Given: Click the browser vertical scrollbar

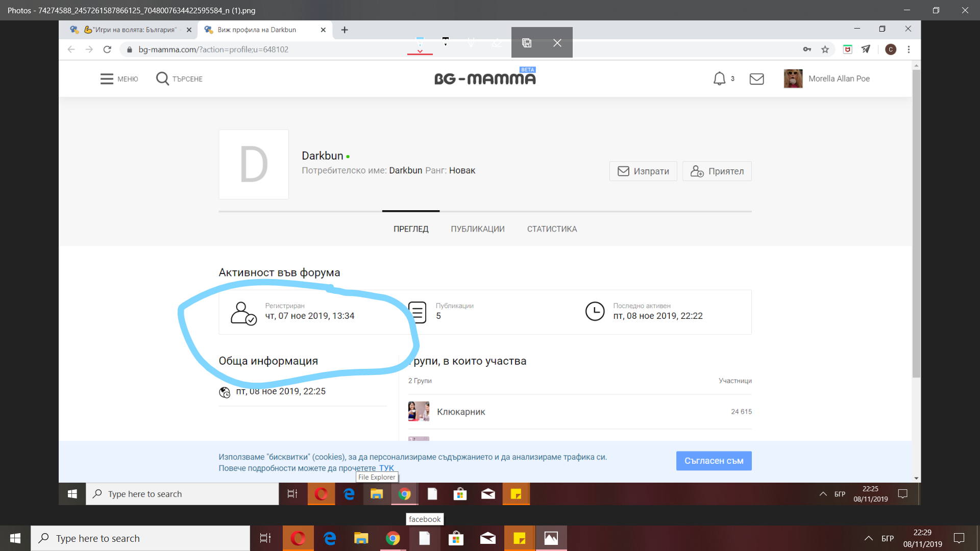Looking at the screenshot, I should (916, 224).
